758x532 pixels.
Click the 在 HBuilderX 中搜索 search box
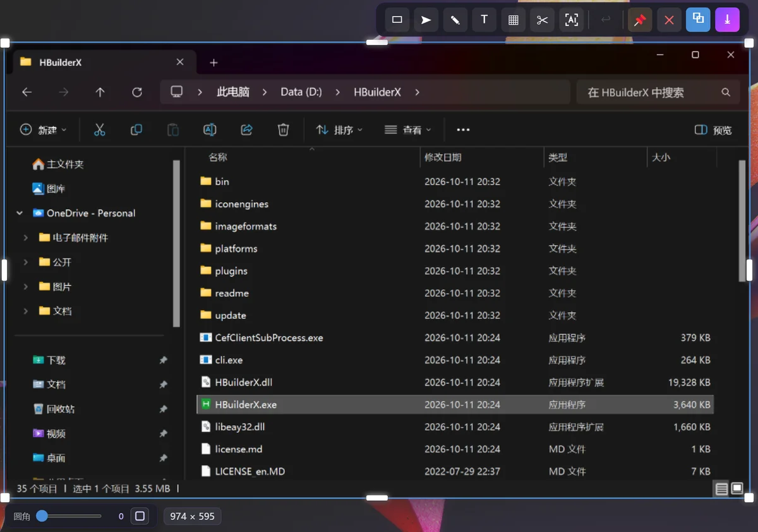click(x=659, y=92)
